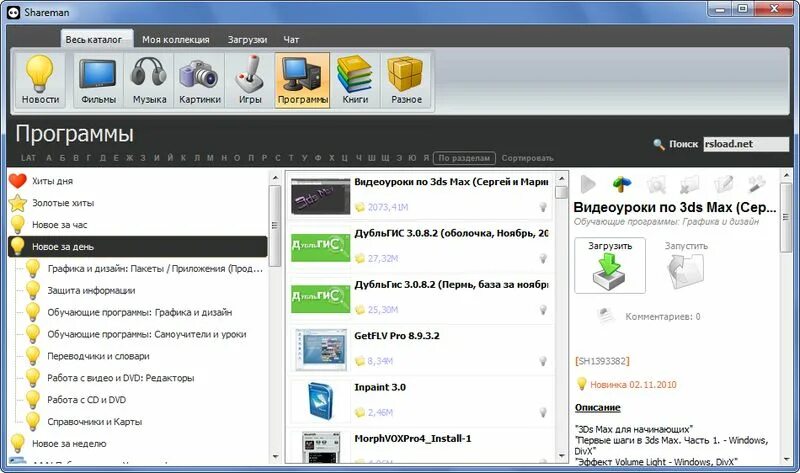
Task: Select MorphVOXPro4_Install-1 item
Action: pos(421,446)
